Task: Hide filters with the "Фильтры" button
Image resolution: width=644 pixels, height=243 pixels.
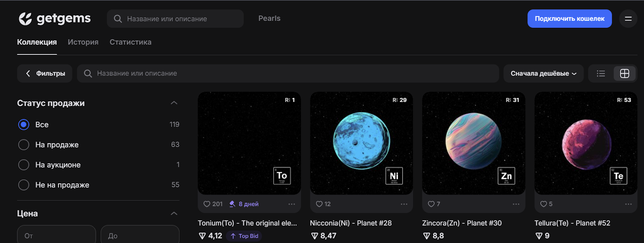Action: pos(45,73)
